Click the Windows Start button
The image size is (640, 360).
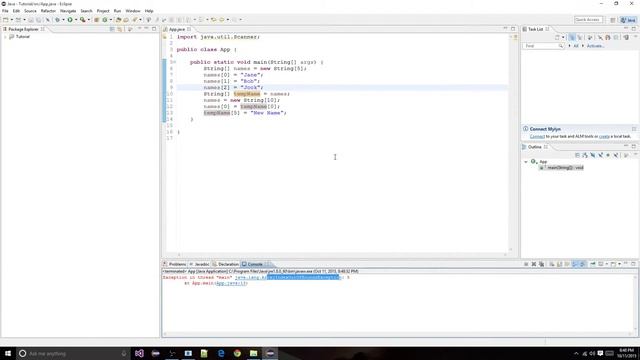[8, 353]
